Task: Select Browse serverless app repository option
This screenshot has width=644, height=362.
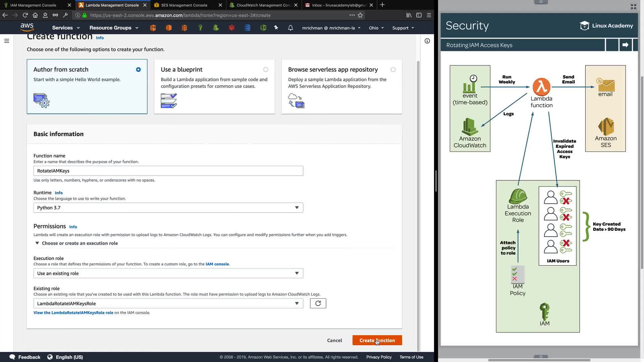Action: click(393, 70)
